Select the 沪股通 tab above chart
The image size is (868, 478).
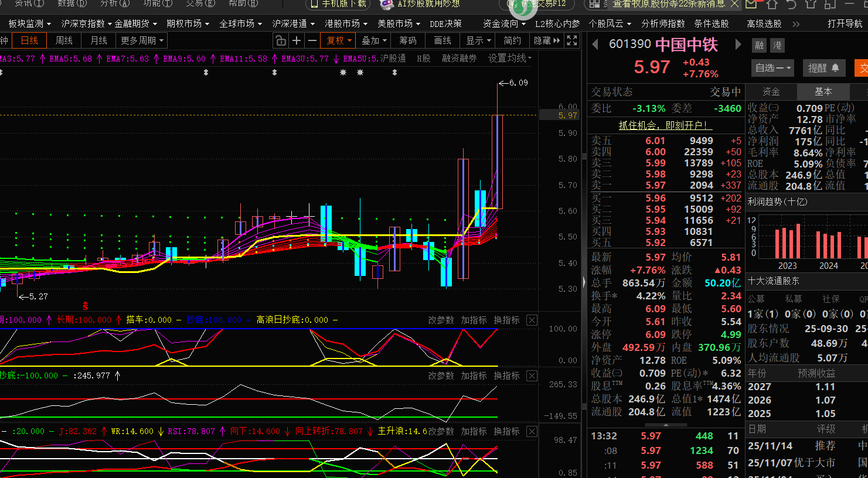[x=393, y=58]
